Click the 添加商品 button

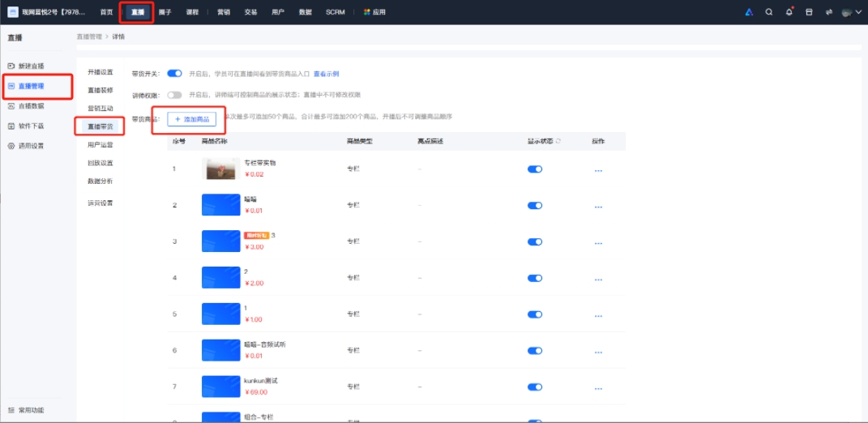191,119
